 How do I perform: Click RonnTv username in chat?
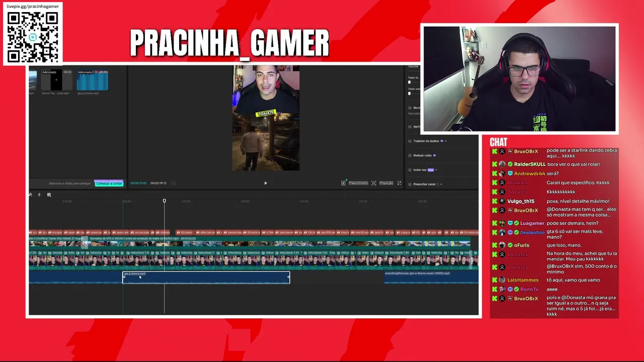click(529, 289)
